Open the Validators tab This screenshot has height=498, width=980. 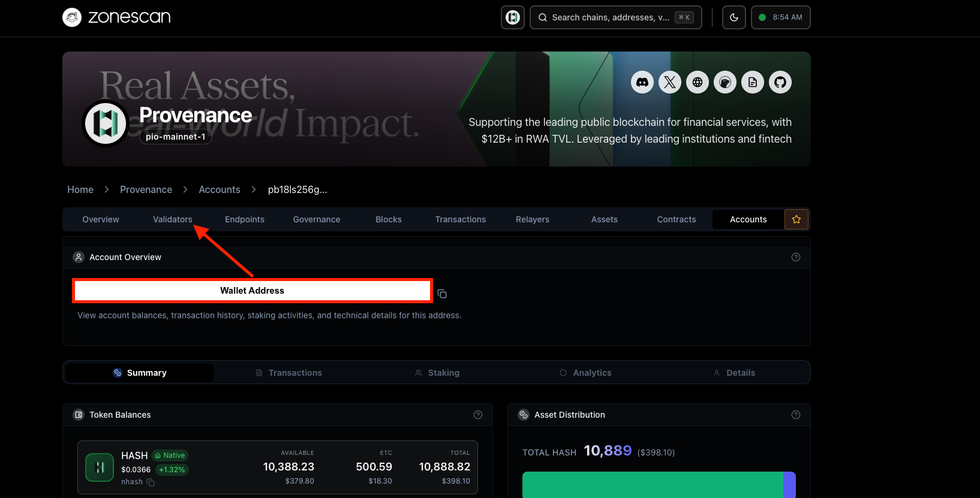173,219
